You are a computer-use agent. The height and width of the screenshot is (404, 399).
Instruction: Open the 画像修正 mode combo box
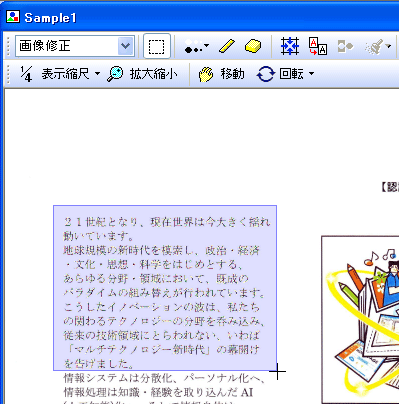(75, 46)
